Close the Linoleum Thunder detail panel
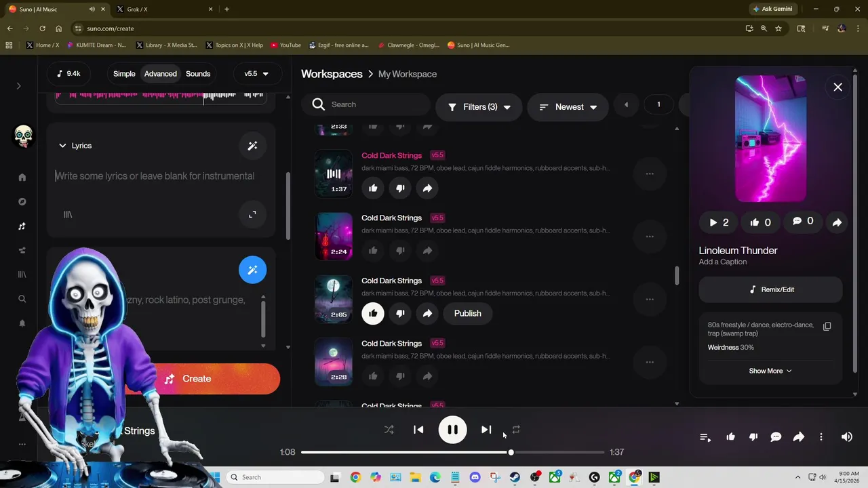This screenshot has width=868, height=488. (838, 87)
